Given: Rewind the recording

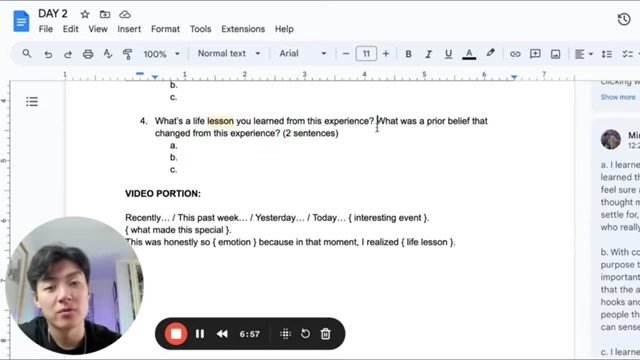Looking at the screenshot, I should click(x=222, y=334).
